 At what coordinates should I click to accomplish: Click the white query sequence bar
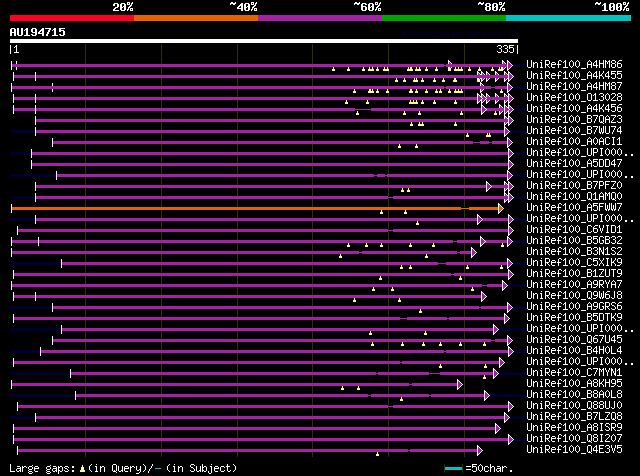pos(264,41)
